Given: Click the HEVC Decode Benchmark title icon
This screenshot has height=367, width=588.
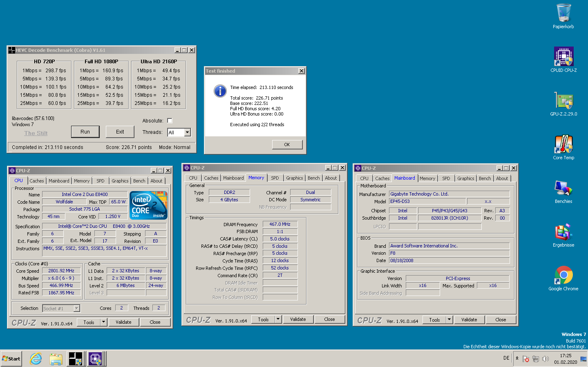Looking at the screenshot, I should [x=12, y=50].
